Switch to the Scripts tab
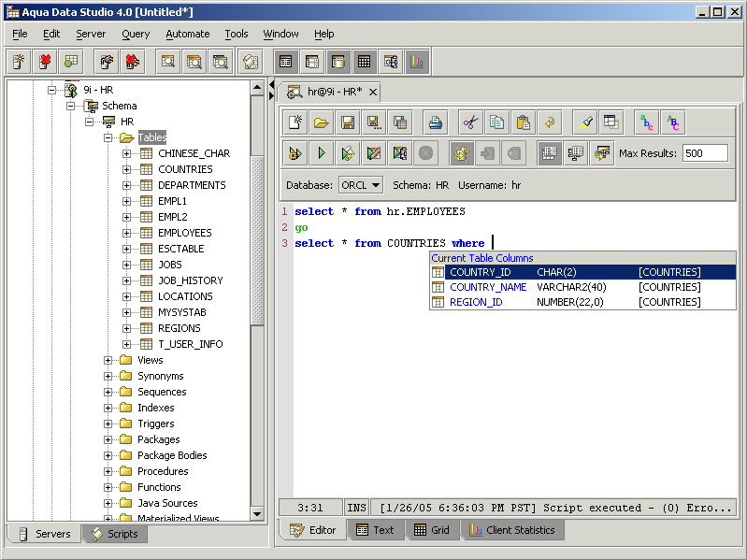Screen dimensions: 747x560 click(x=115, y=534)
